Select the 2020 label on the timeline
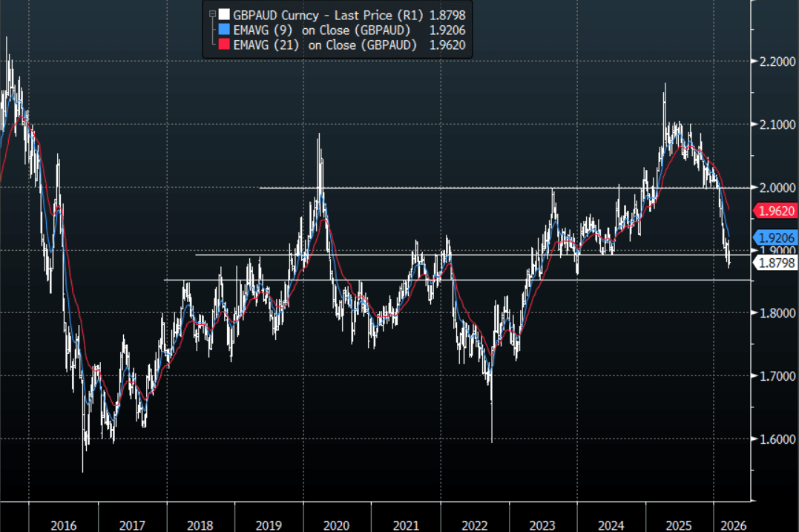Screen dimensions: 799x532 tap(336, 525)
